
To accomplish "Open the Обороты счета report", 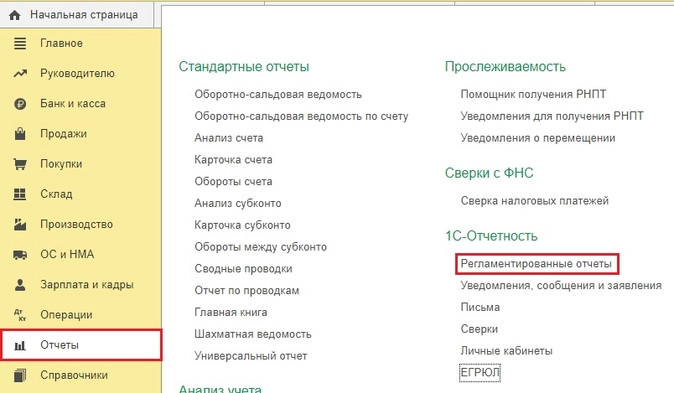I will [x=233, y=182].
